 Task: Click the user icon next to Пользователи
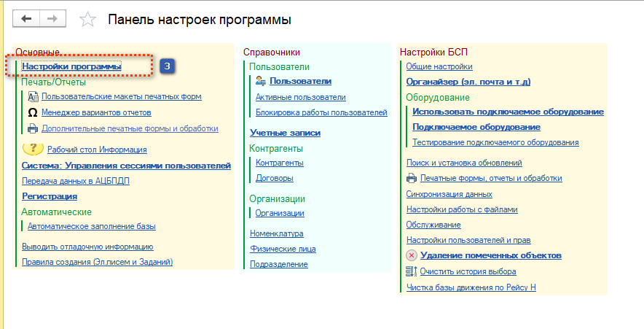(261, 81)
